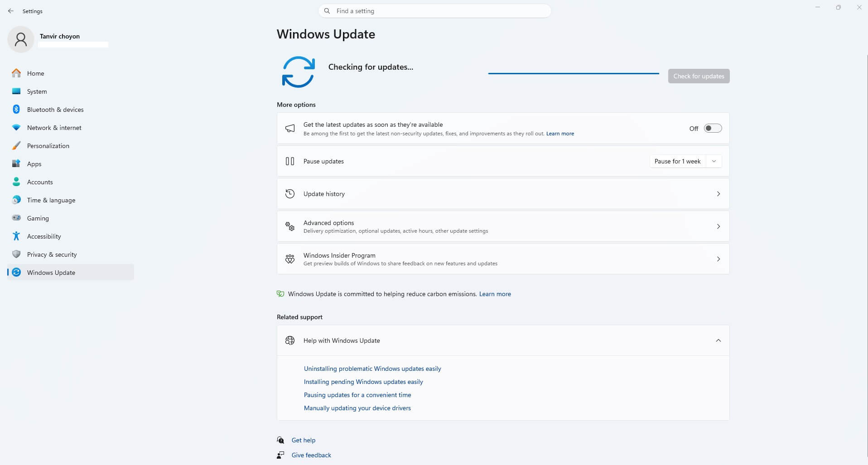868x465 pixels.
Task: Open Accessibility settings page
Action: coord(71,236)
